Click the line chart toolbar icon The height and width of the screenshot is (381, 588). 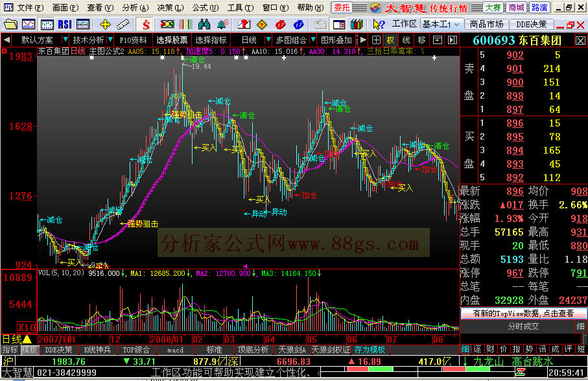coord(29,25)
